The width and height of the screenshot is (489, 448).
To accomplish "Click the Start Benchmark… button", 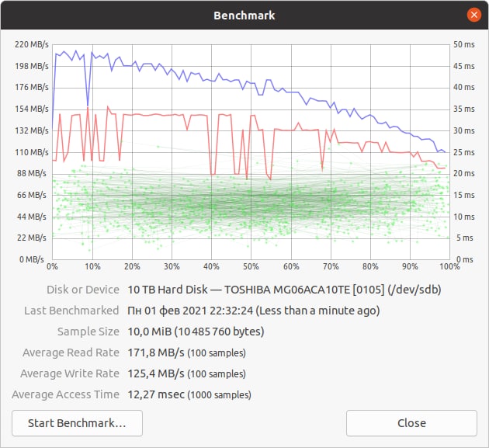I will click(77, 423).
